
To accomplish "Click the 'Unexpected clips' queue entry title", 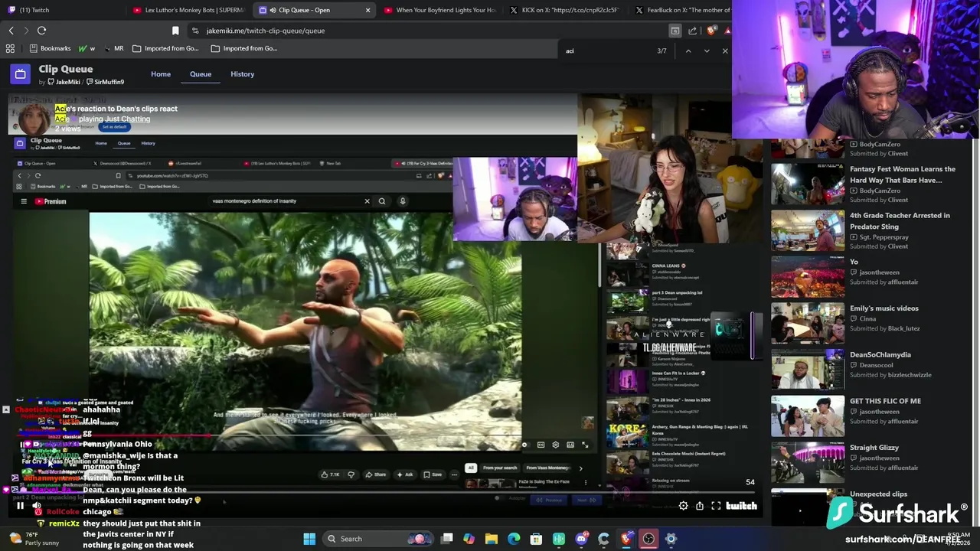I will [878, 494].
